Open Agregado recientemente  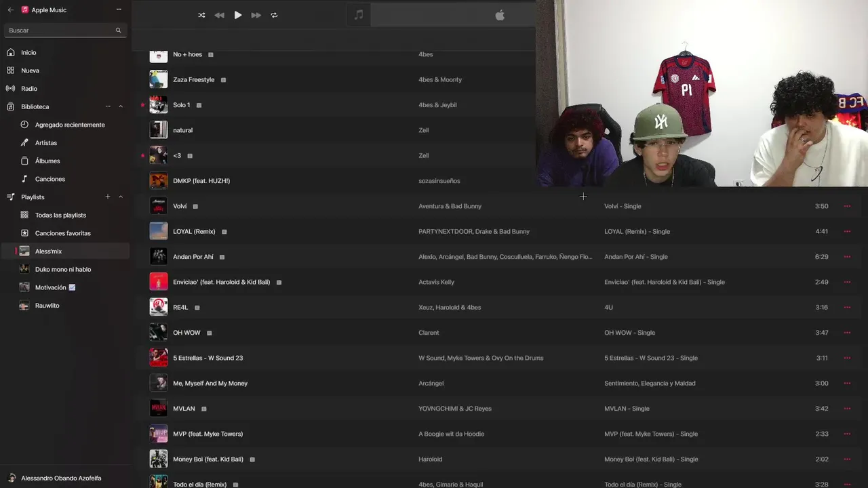pyautogui.click(x=70, y=125)
